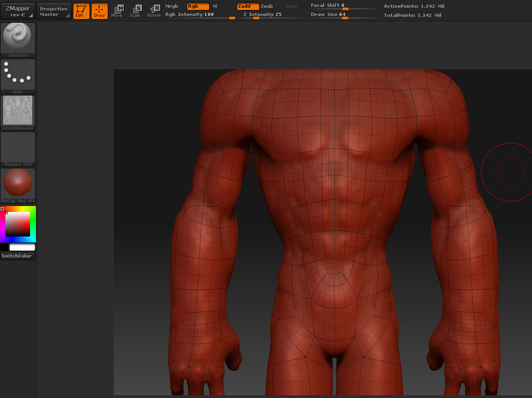
Task: Open the MatCap Red Wax material picker
Action: 18,186
